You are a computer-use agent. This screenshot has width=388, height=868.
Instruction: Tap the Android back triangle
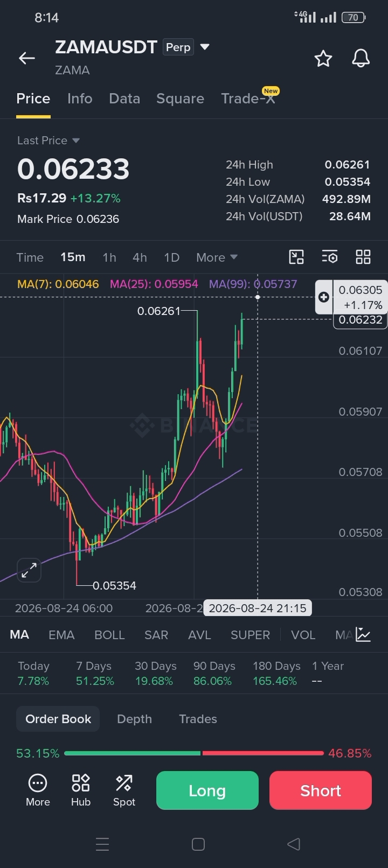pyautogui.click(x=294, y=844)
